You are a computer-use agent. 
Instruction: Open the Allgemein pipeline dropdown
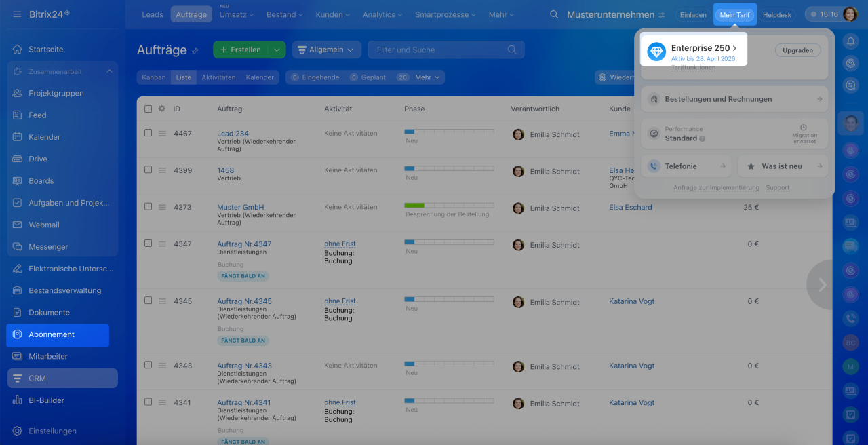point(325,50)
